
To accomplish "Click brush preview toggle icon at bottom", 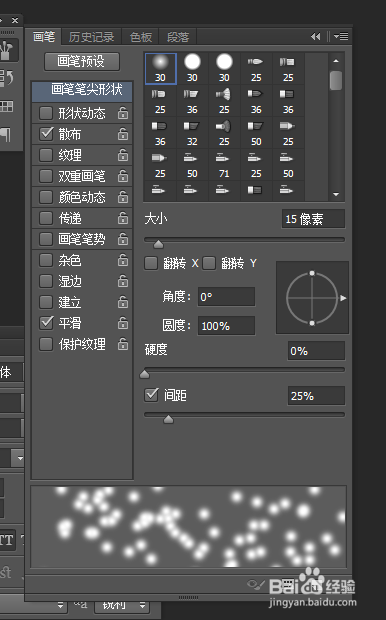I will (256, 584).
